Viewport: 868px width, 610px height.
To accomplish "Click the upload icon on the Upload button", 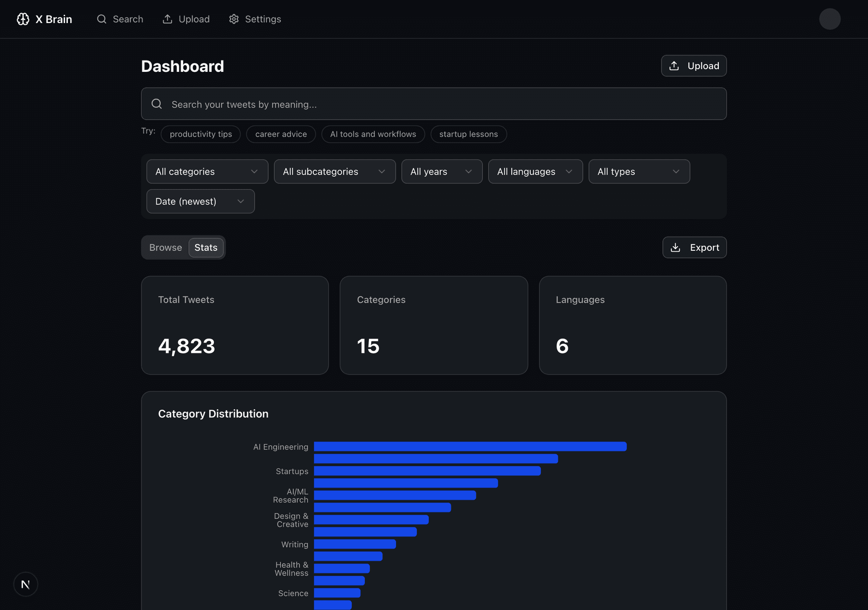I will tap(674, 66).
